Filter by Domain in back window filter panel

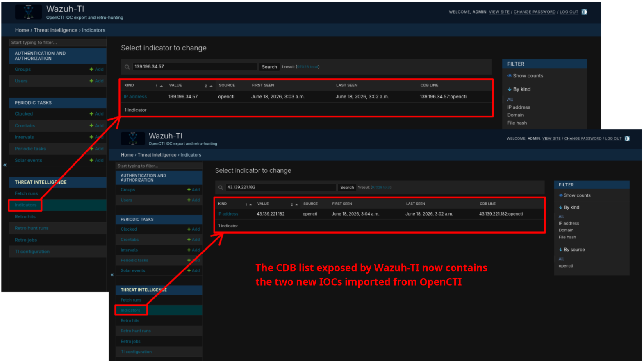tap(516, 115)
